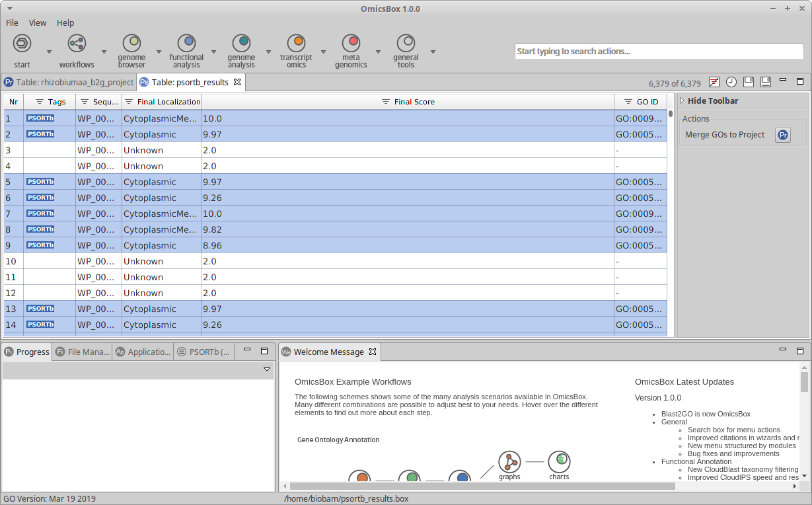Click the clear filters icon
This screenshot has width=812, height=505.
tap(714, 82)
